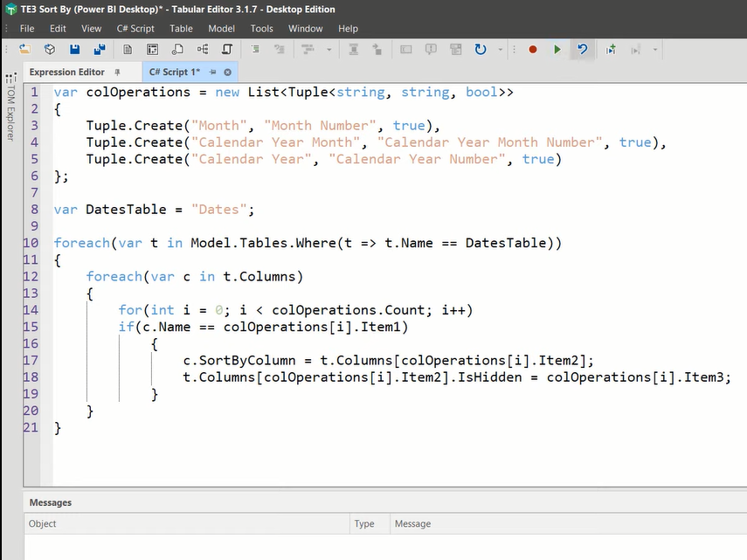Open a new DAX query document icon
Image resolution: width=747 pixels, height=560 pixels.
point(128,50)
